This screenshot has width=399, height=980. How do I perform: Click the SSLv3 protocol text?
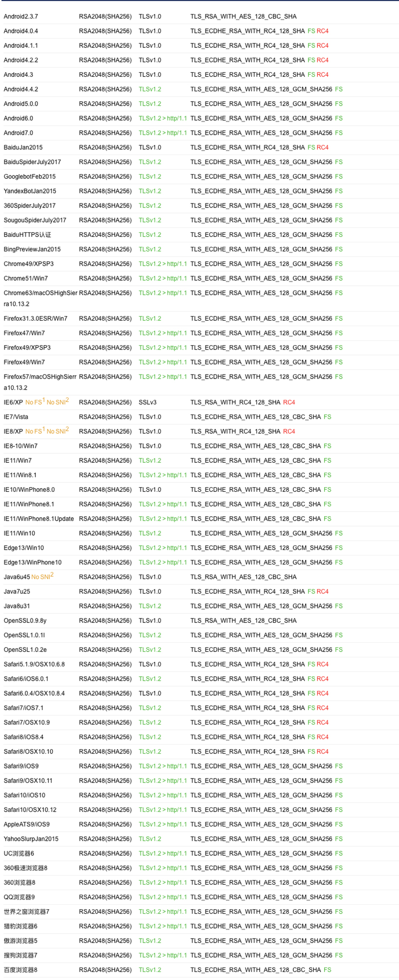tap(148, 402)
